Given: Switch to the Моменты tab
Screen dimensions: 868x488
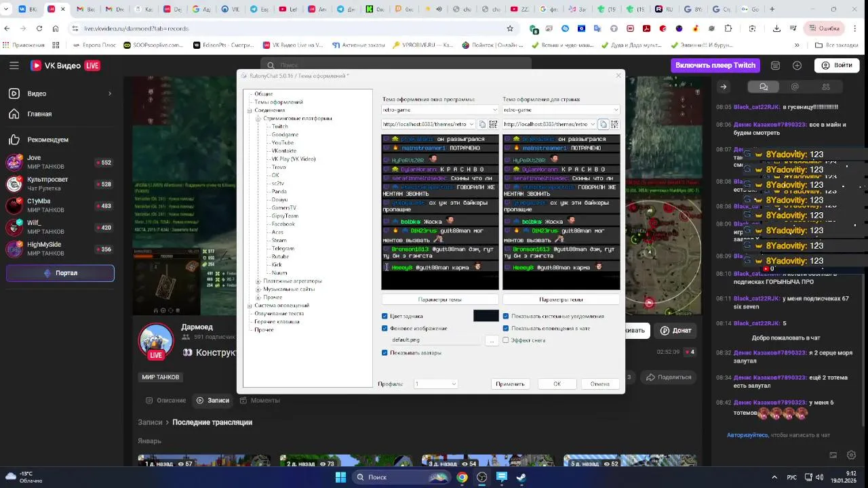Looking at the screenshot, I should click(x=260, y=401).
